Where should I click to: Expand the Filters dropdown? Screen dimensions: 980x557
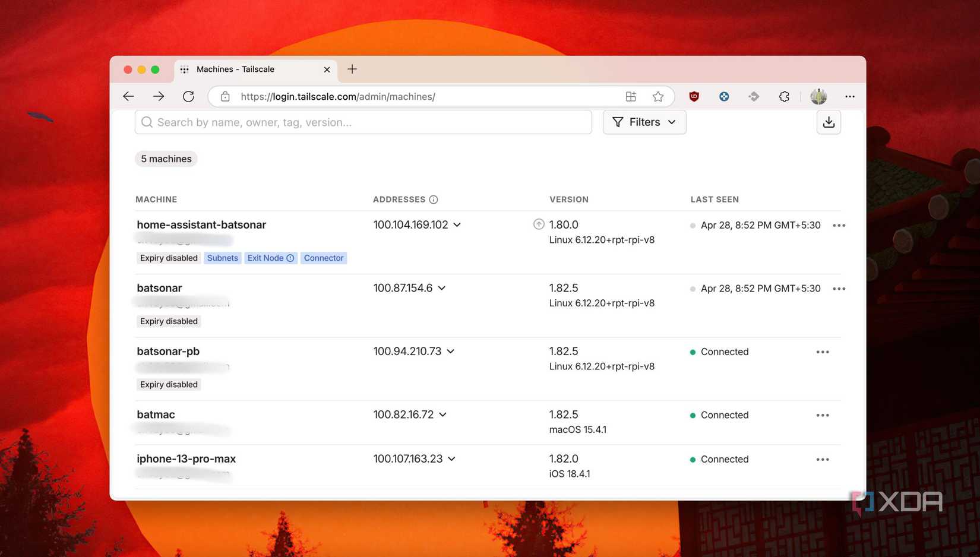[672, 122]
